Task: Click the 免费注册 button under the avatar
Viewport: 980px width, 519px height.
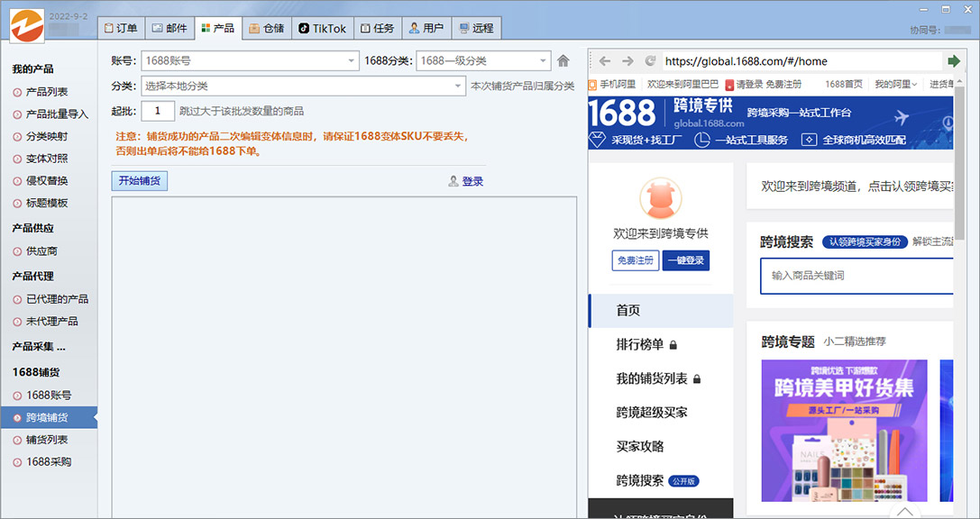Action: click(636, 260)
